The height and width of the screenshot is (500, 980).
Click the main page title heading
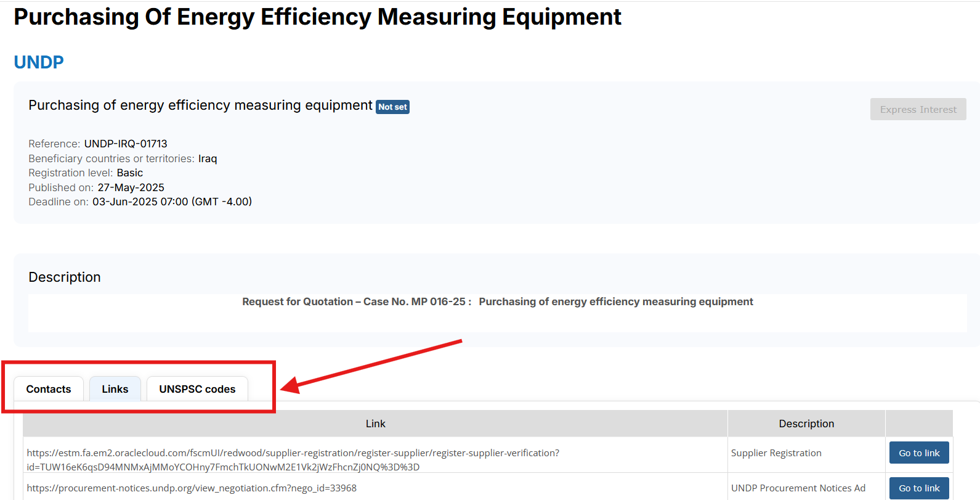coord(318,17)
